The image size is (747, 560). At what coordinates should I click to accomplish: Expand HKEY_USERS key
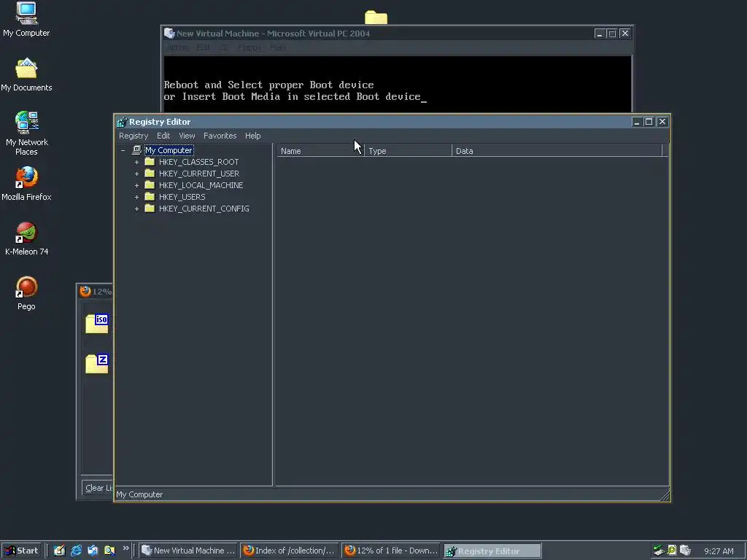tap(136, 197)
